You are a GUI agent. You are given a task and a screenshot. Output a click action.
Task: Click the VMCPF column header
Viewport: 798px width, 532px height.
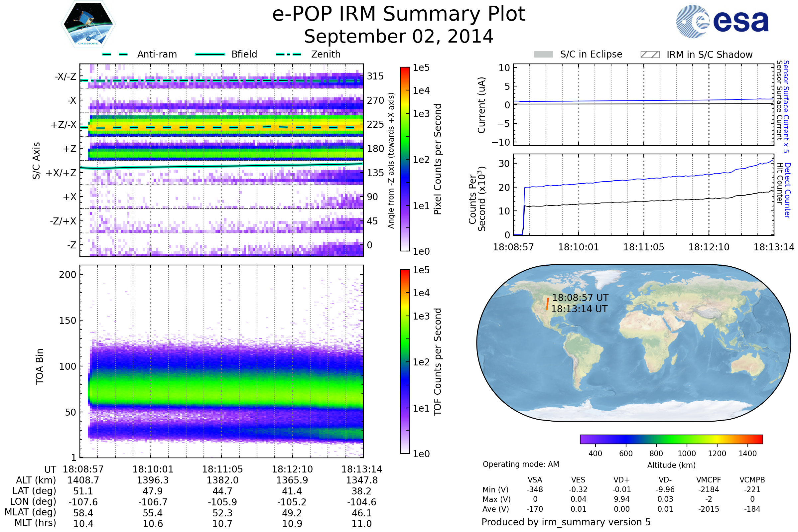(x=709, y=480)
